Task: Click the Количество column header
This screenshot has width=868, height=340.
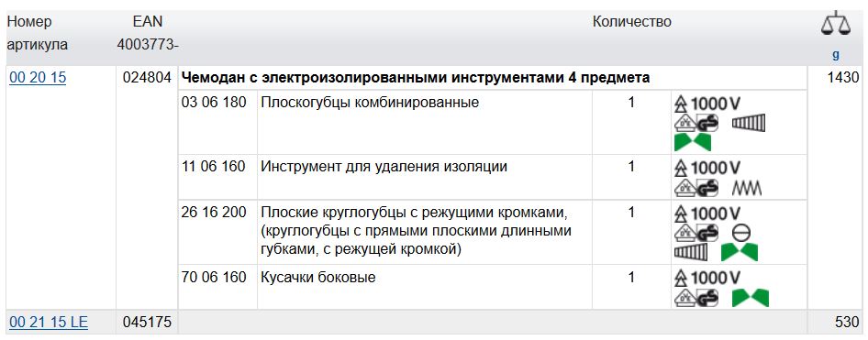Action: [x=631, y=22]
